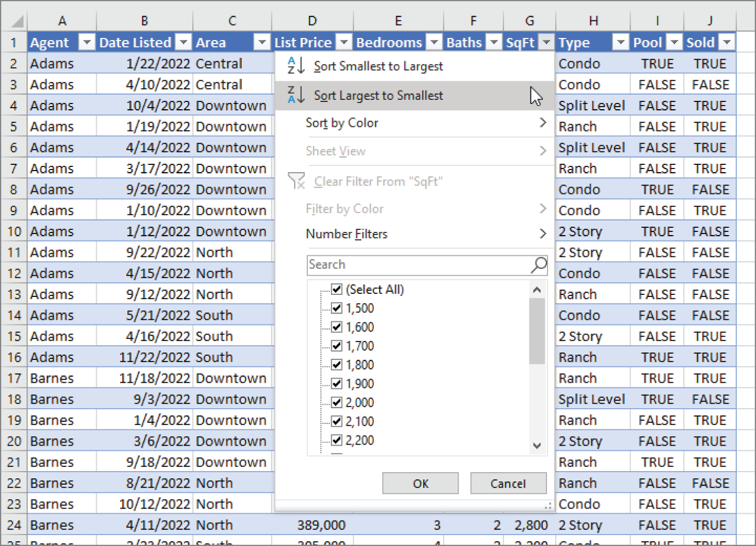Open the Baths filter dropdown
The height and width of the screenshot is (546, 756).
point(494,42)
